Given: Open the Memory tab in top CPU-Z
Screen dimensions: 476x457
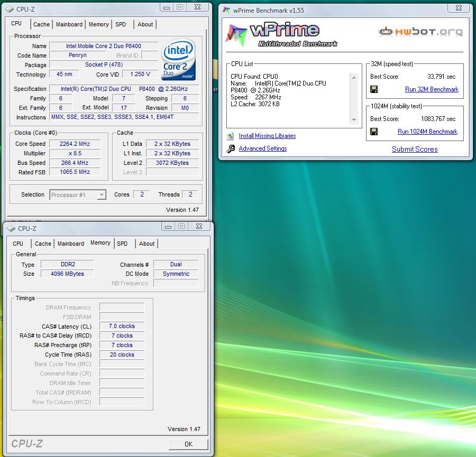Looking at the screenshot, I should click(x=99, y=24).
